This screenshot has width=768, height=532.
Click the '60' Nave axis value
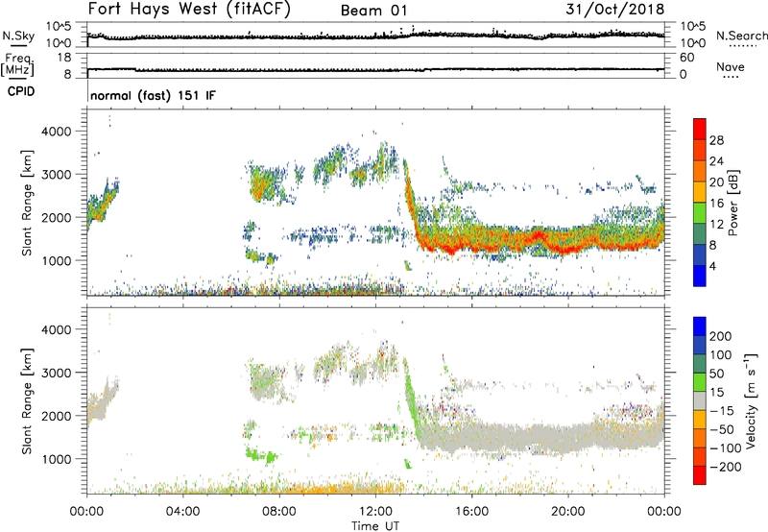(686, 58)
